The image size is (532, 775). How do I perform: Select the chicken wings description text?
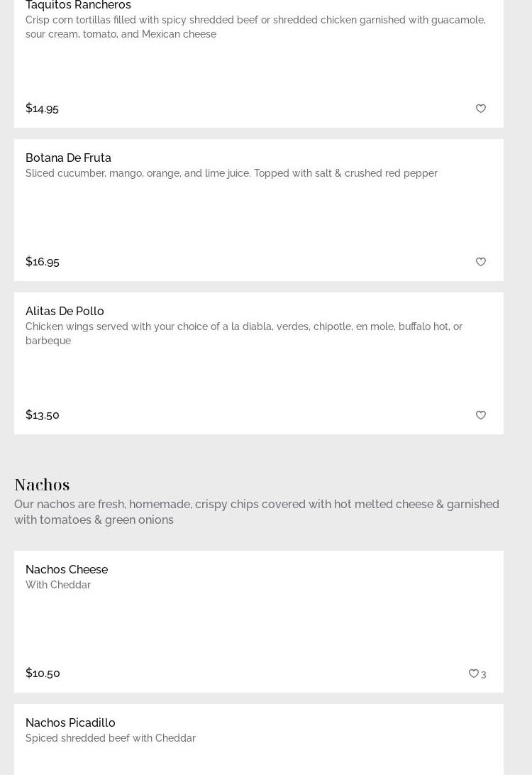tap(243, 334)
